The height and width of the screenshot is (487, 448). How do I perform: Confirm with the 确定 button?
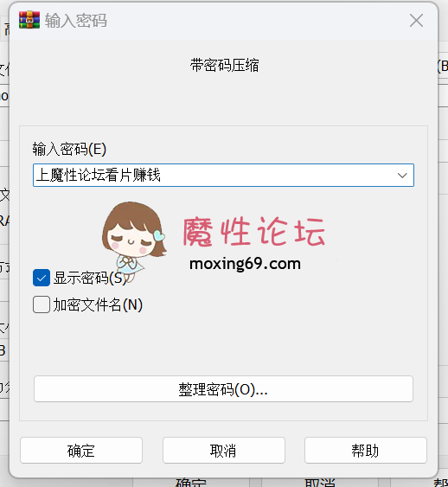pyautogui.click(x=81, y=451)
